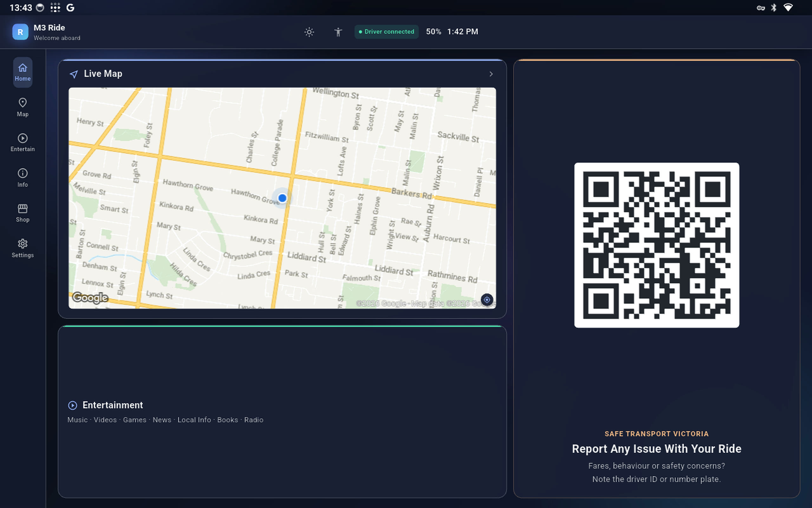Click the 1:42 PM clock in the header
This screenshot has width=812, height=508.
pyautogui.click(x=462, y=31)
